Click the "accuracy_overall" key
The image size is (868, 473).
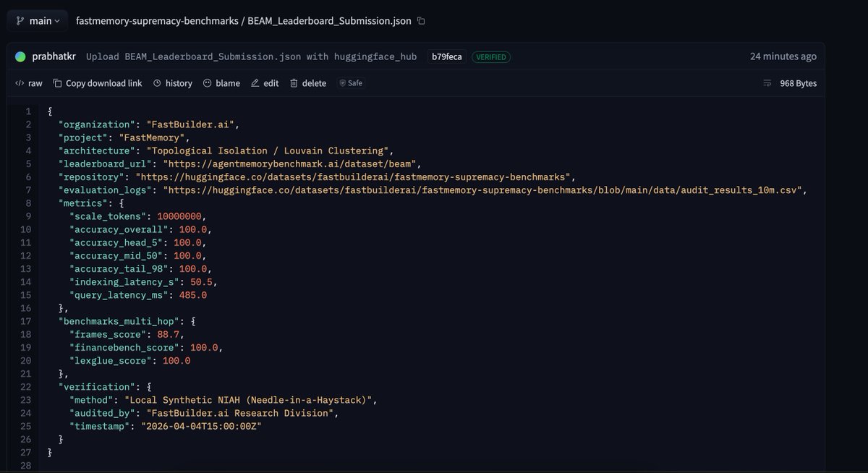click(119, 229)
